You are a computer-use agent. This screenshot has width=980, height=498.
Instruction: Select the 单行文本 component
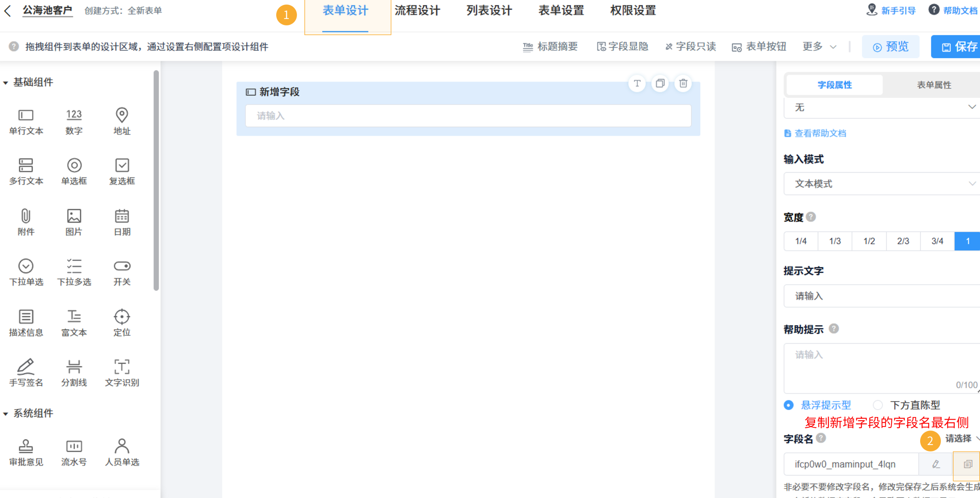click(x=26, y=122)
